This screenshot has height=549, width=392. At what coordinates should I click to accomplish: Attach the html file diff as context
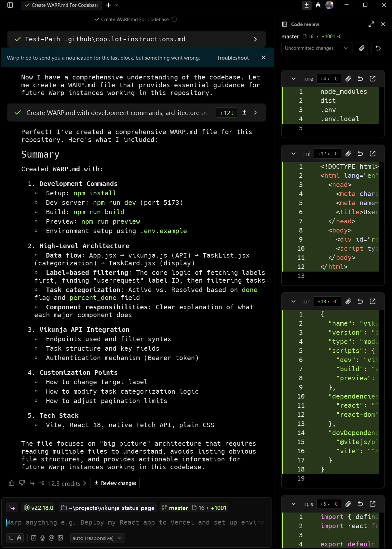pos(348,153)
